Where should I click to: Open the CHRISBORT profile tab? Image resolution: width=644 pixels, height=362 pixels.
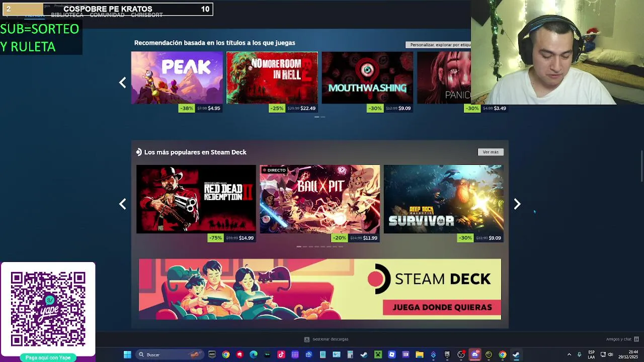146,15
